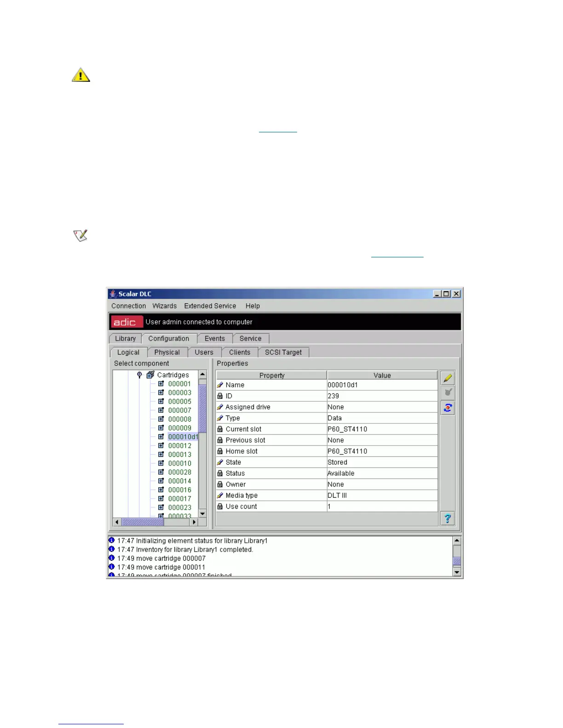The image size is (563, 728).
Task: Open the Service tab
Action: tap(251, 339)
